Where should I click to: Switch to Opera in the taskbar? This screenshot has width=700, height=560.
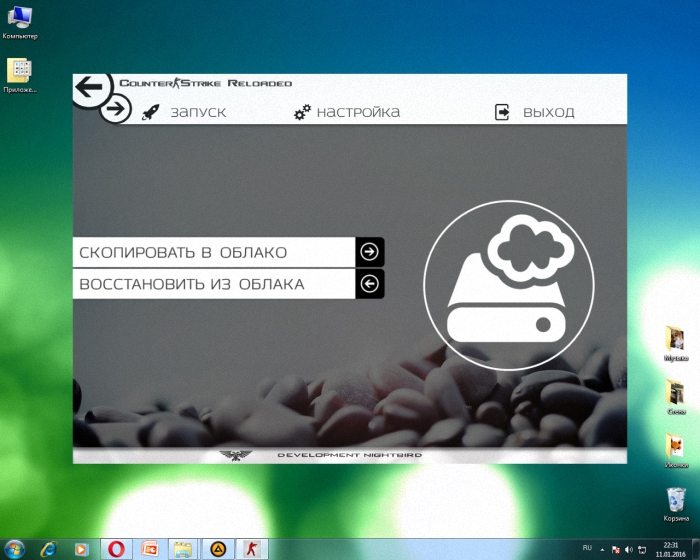point(116,549)
